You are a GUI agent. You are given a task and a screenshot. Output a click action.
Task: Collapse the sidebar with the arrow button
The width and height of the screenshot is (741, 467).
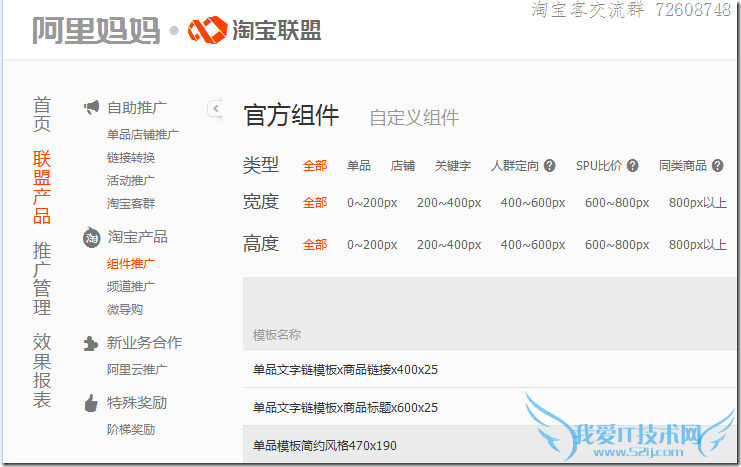pyautogui.click(x=215, y=109)
